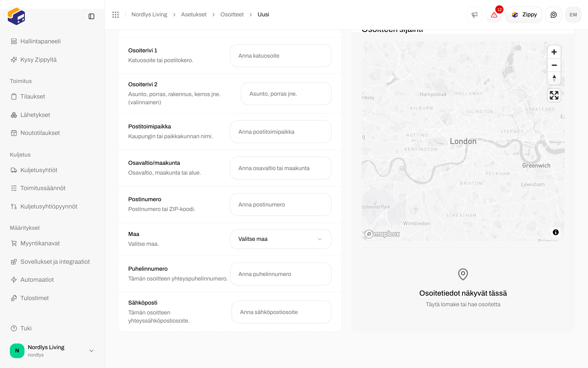
Task: Focus the Anna katuosoite field
Action: coord(281,56)
